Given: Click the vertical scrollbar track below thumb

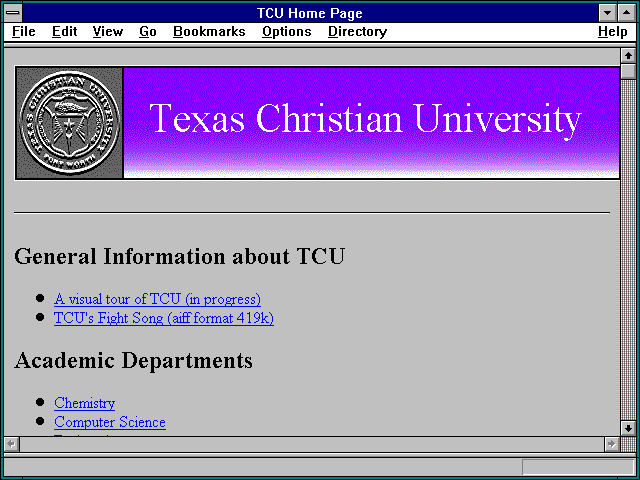Looking at the screenshot, I should coord(628,250).
